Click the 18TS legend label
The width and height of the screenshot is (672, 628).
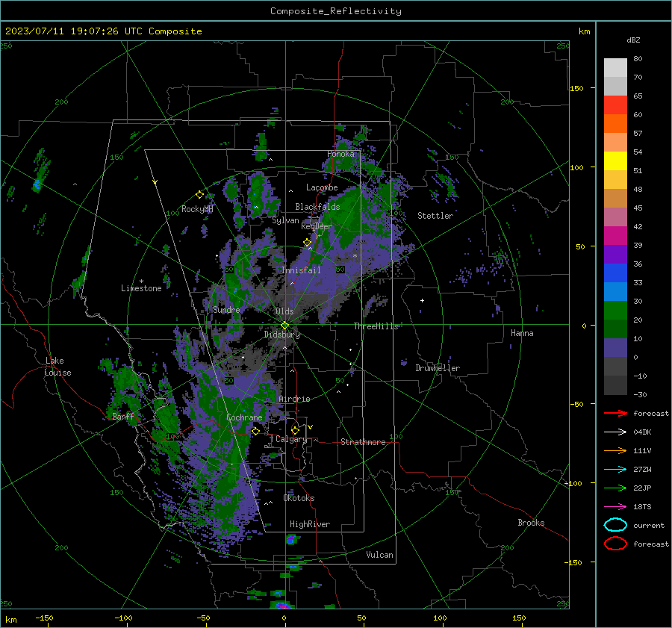coord(642,507)
